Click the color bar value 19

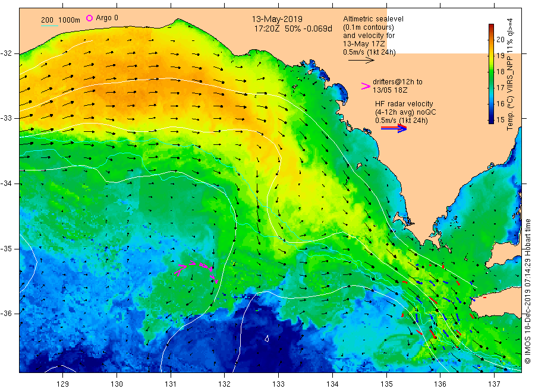pos(501,56)
